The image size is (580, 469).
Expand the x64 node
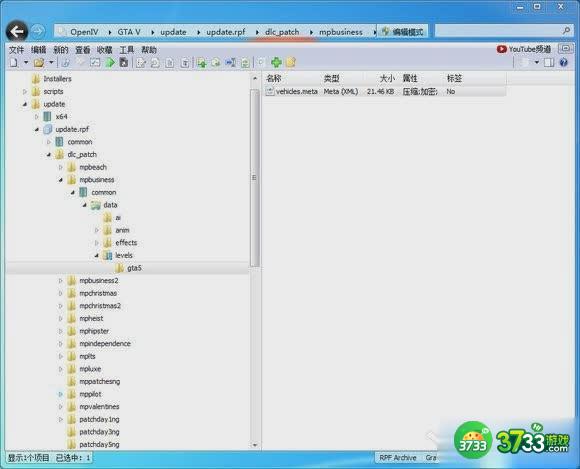37,117
